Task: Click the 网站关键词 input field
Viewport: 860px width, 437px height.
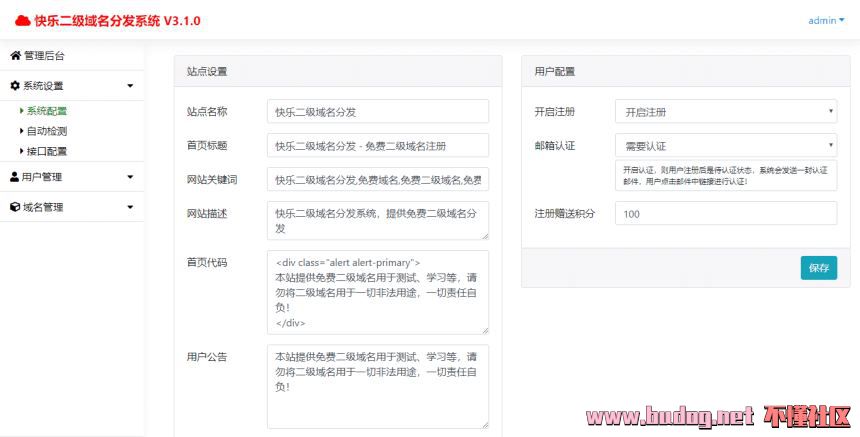Action: (x=377, y=180)
